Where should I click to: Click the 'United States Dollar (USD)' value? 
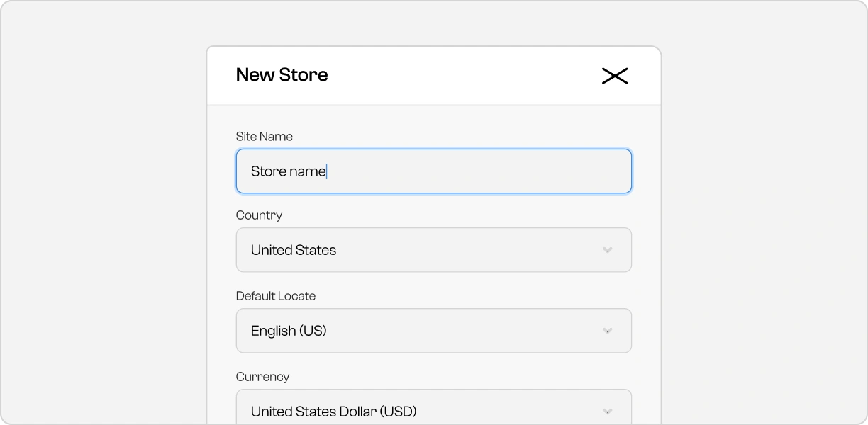point(333,411)
